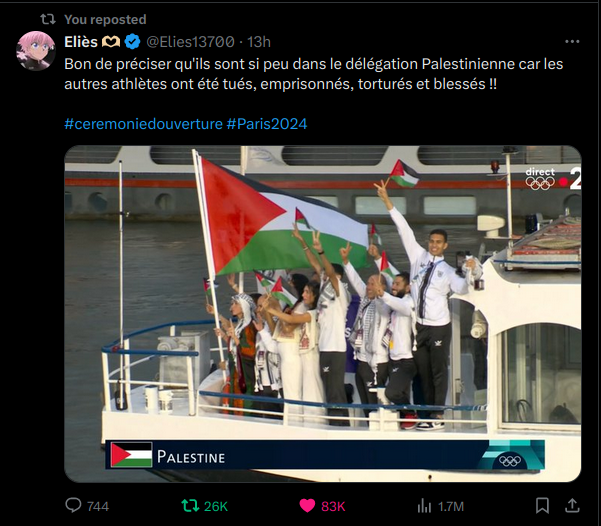Unlike the post via pink heart
The image size is (601, 526).
point(307,506)
